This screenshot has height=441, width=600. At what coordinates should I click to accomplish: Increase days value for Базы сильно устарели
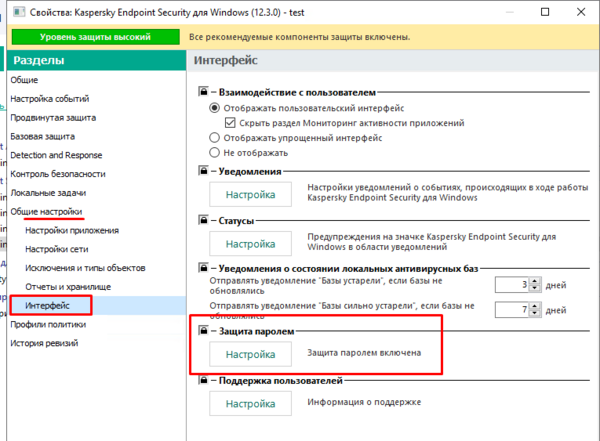click(535, 306)
